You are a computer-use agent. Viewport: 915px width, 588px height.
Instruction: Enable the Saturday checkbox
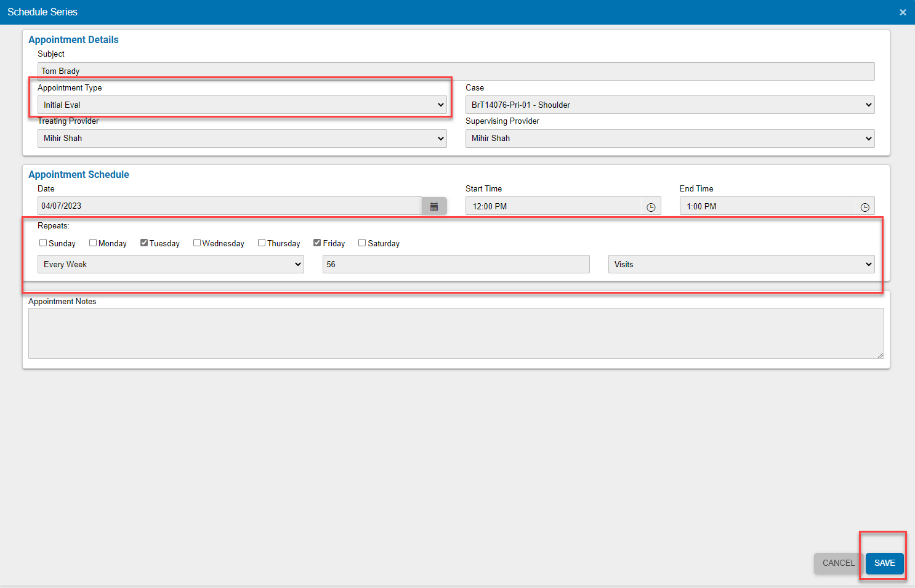362,243
